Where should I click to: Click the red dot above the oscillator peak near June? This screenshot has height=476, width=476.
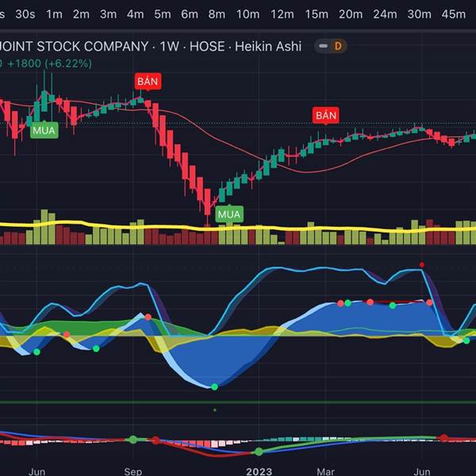click(422, 265)
